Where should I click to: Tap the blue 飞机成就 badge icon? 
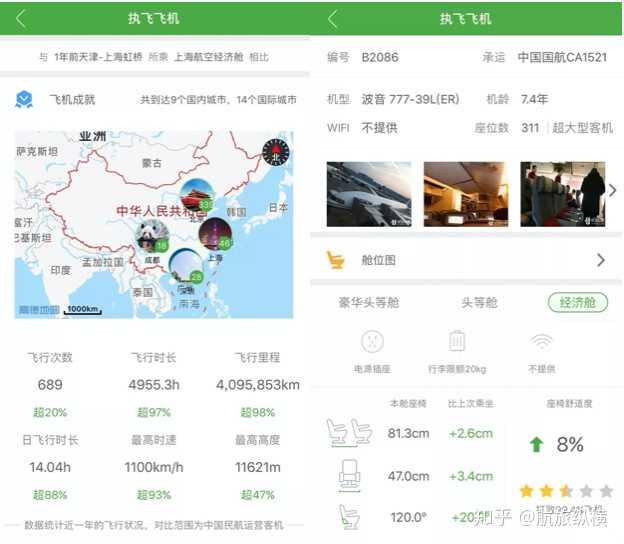point(24,99)
